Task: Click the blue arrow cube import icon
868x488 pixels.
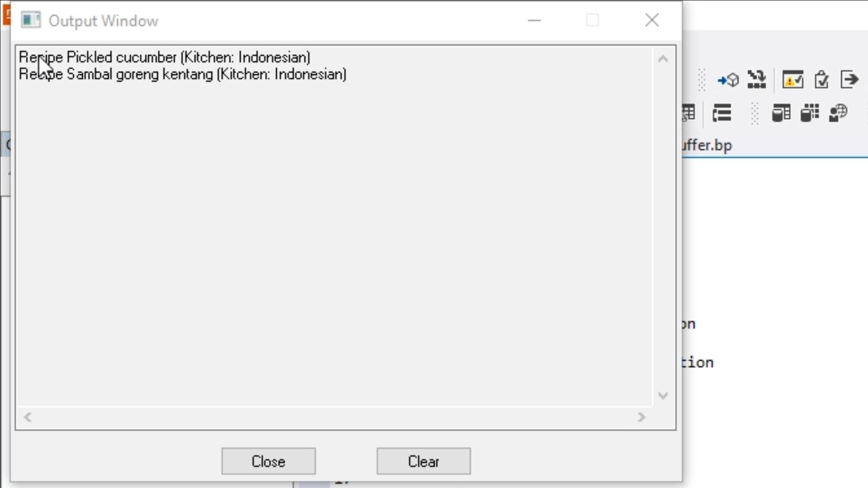Action: 728,80
